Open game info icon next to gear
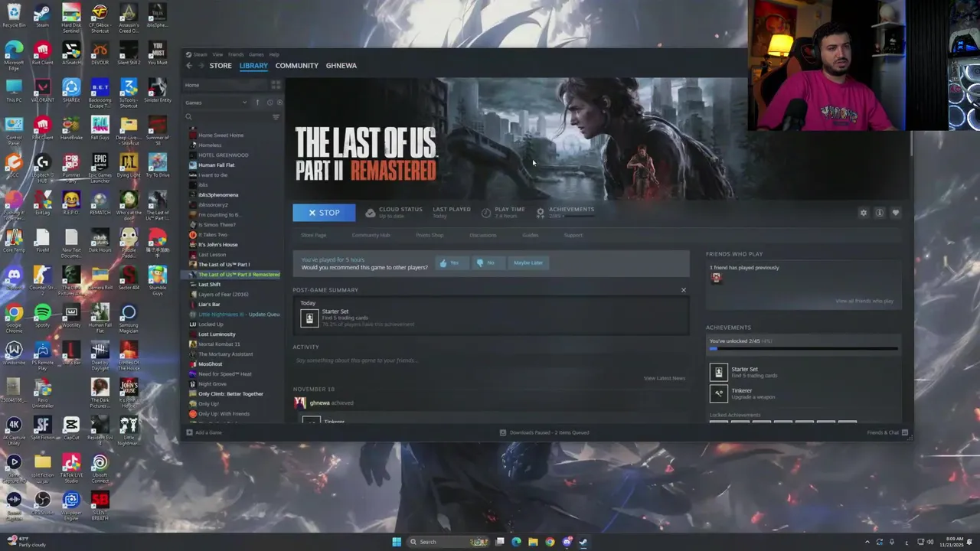Viewport: 980px width, 551px height. (880, 213)
